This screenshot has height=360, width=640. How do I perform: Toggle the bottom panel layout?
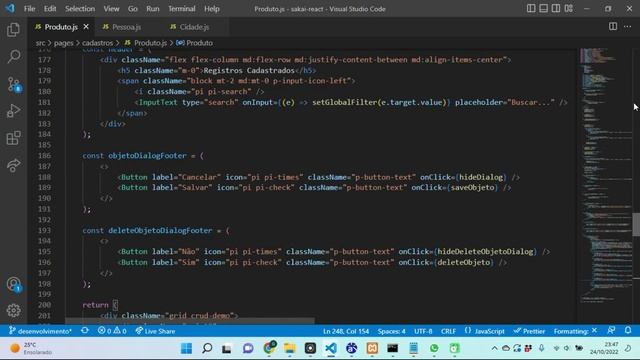543,9
